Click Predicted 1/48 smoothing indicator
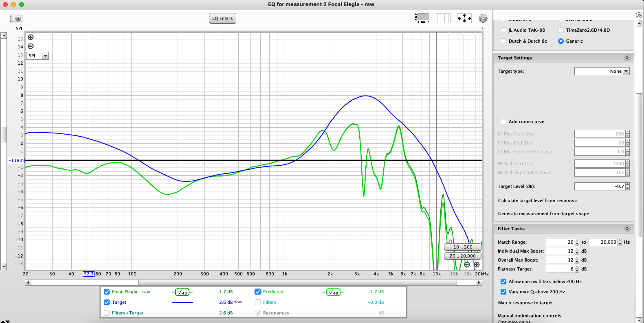This screenshot has height=323, width=644. 333,292
